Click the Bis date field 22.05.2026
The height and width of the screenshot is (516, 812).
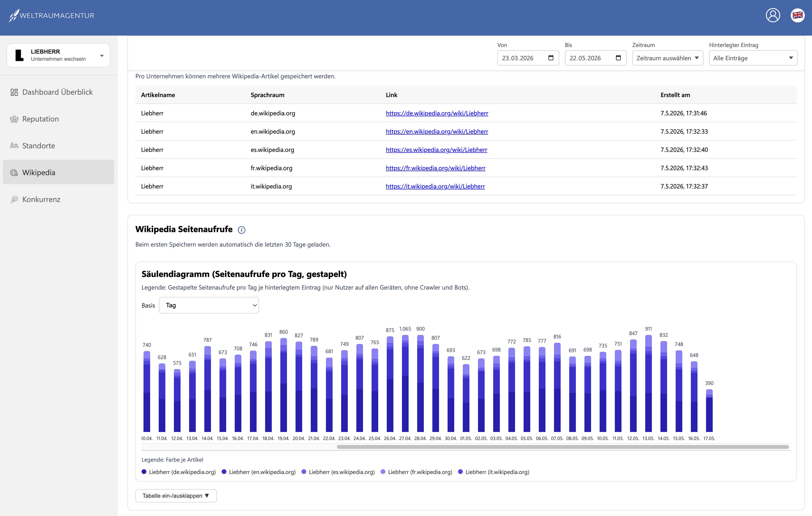[596, 58]
